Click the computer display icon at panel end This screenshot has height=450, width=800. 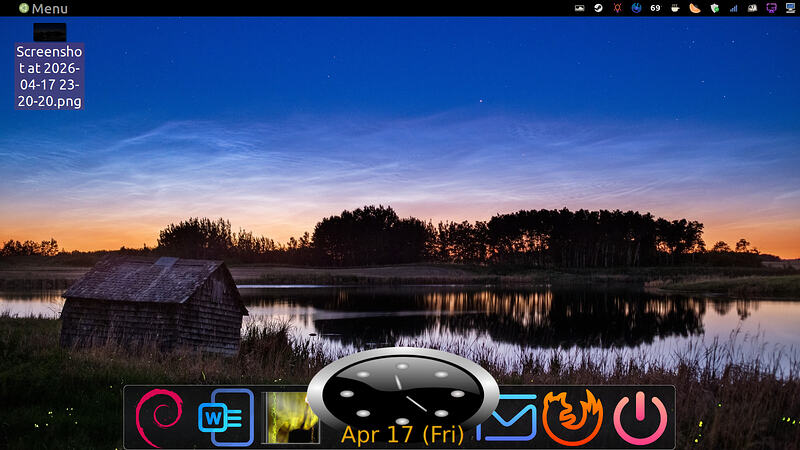pos(790,8)
